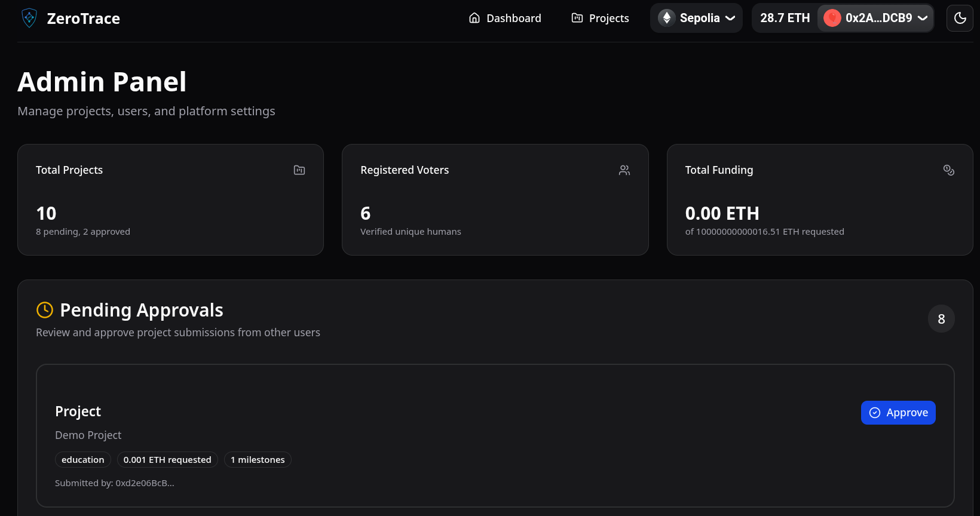Viewport: 980px width, 516px height.
Task: Click the 0.001 ETH requested tag
Action: (x=167, y=460)
